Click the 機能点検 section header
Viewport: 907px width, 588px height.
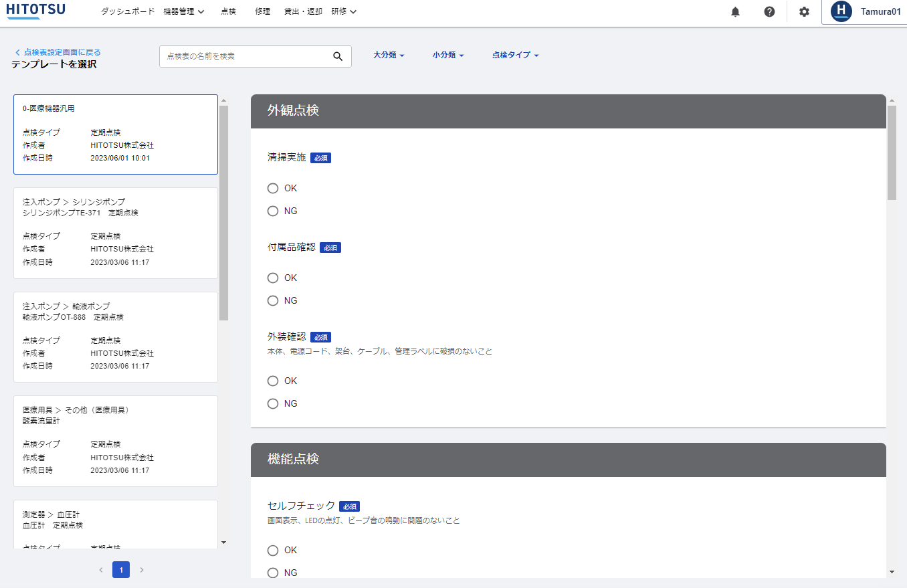[x=569, y=460]
